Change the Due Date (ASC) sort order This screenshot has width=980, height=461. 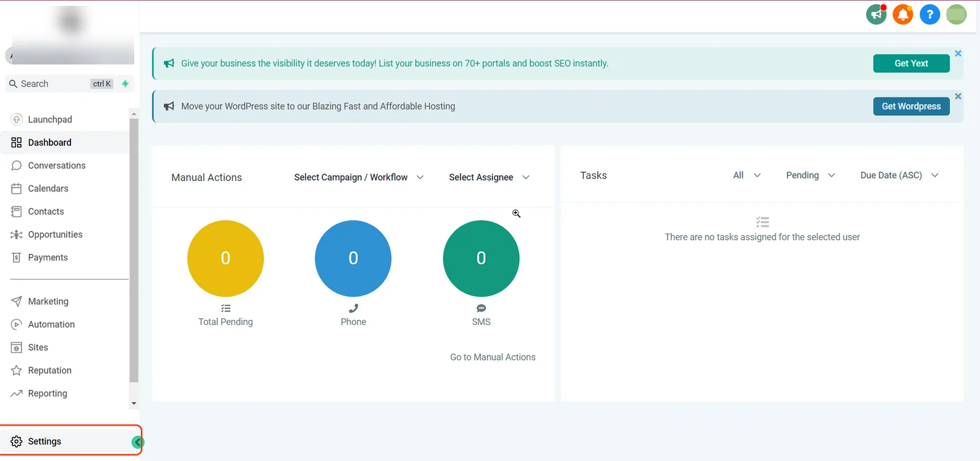point(899,175)
